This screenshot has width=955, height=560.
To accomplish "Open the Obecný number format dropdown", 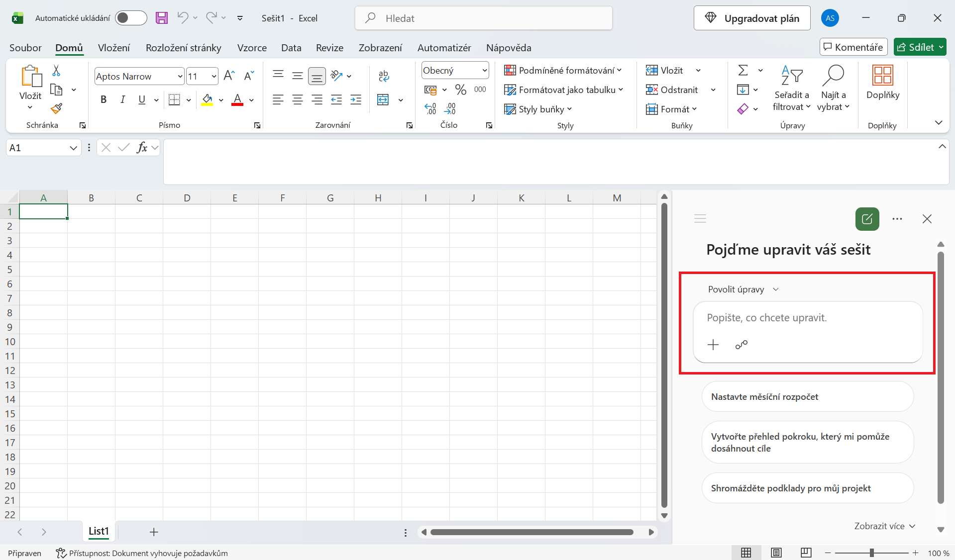I will [484, 70].
